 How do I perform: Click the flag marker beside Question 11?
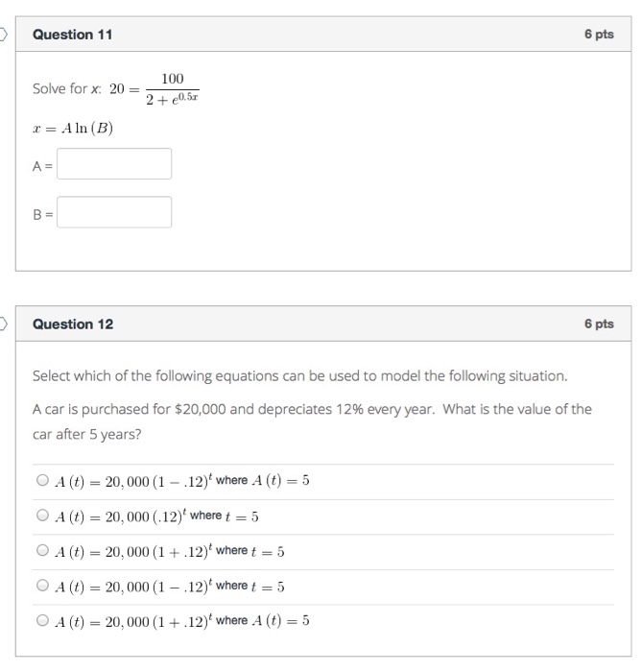(4, 35)
